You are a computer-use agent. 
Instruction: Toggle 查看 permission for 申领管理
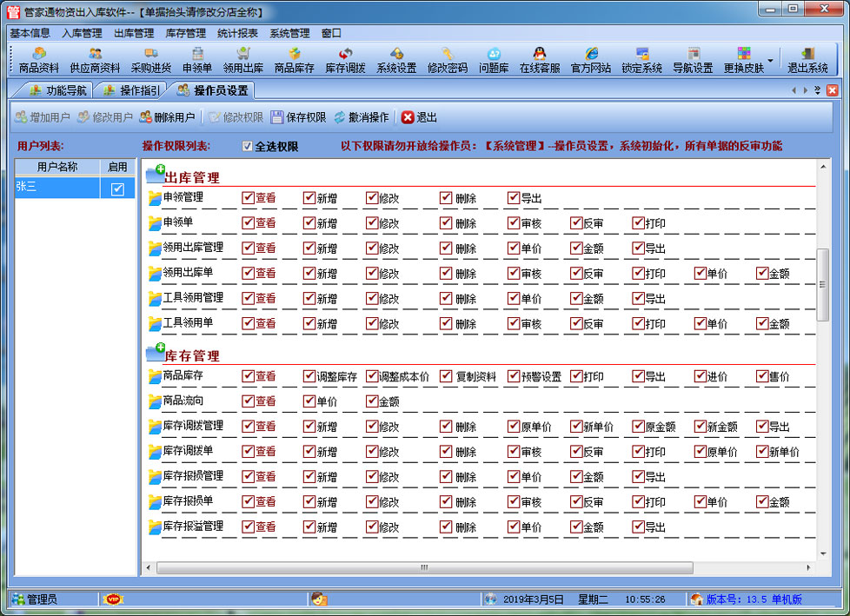249,198
